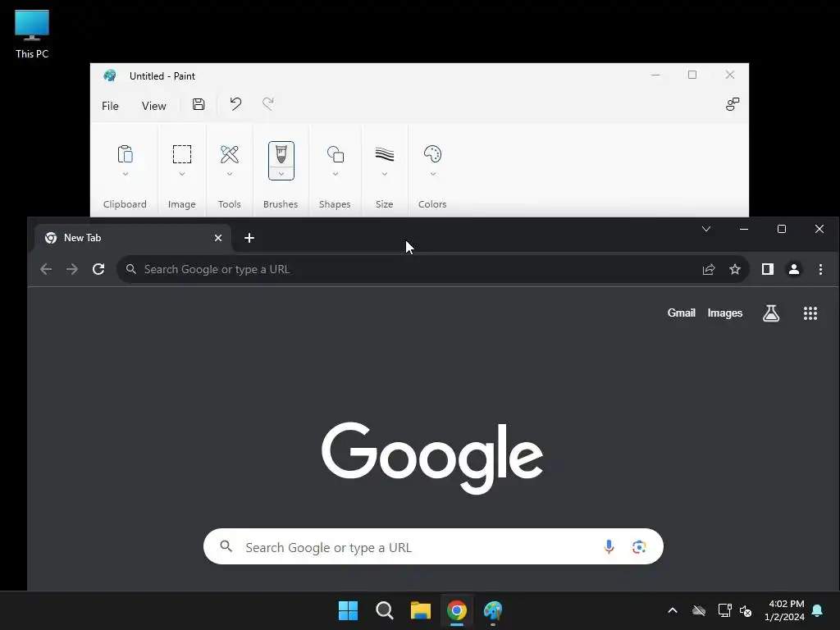Click the OneDrive cloud tray icon
Screen dimensions: 840x630
click(x=699, y=610)
